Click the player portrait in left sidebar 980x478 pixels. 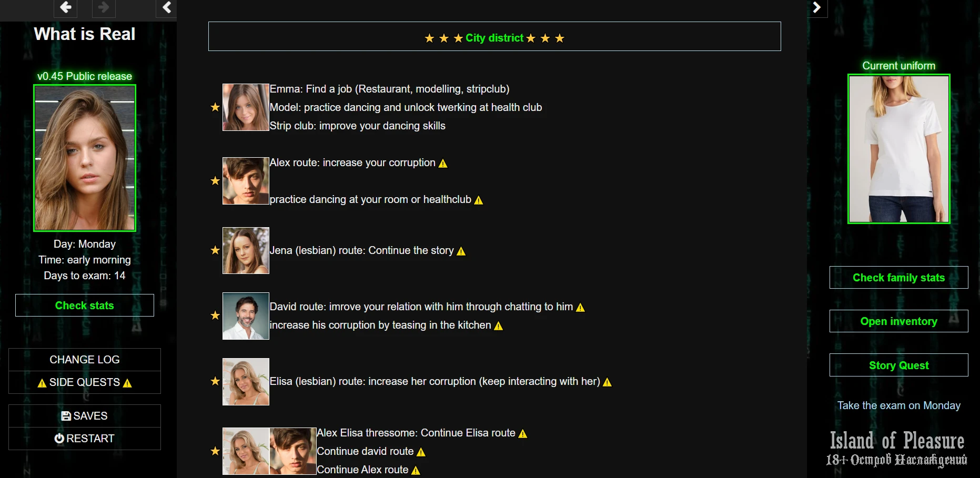click(x=85, y=158)
